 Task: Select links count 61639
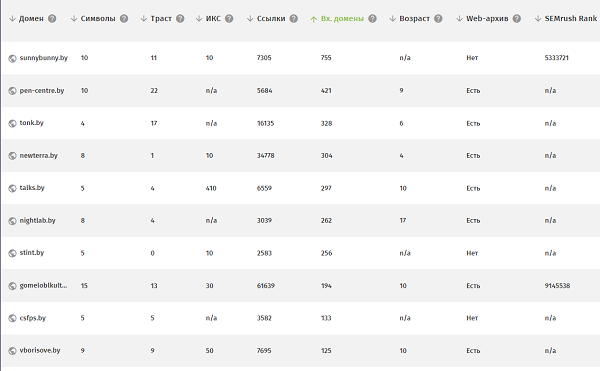266,286
